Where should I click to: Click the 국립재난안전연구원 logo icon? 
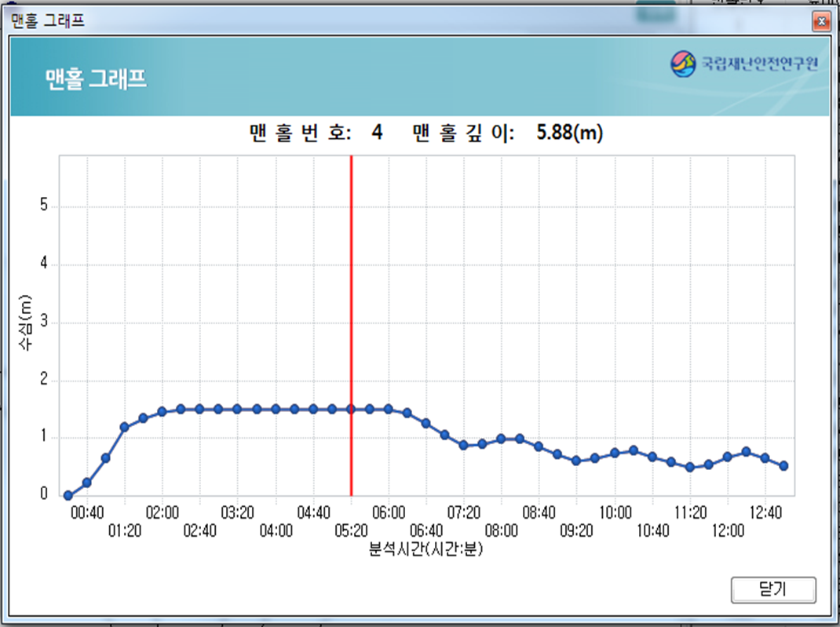[683, 64]
